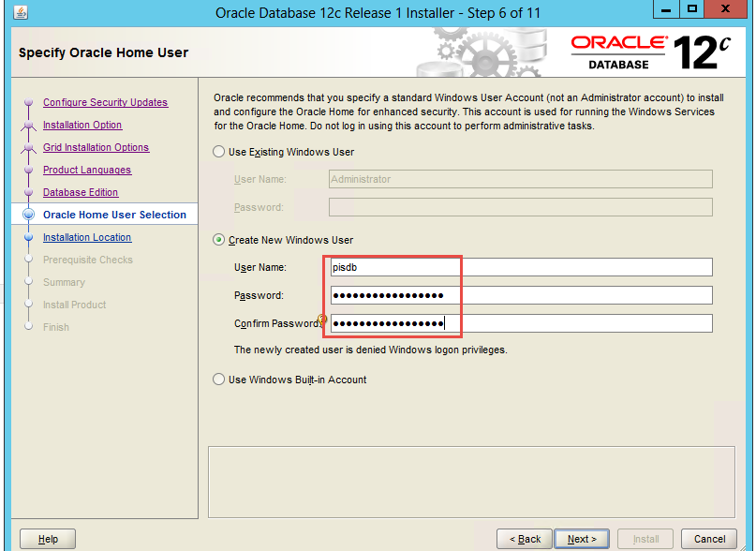The image size is (756, 551).
Task: Click the Configure Security Updates step bullet
Action: click(x=28, y=103)
